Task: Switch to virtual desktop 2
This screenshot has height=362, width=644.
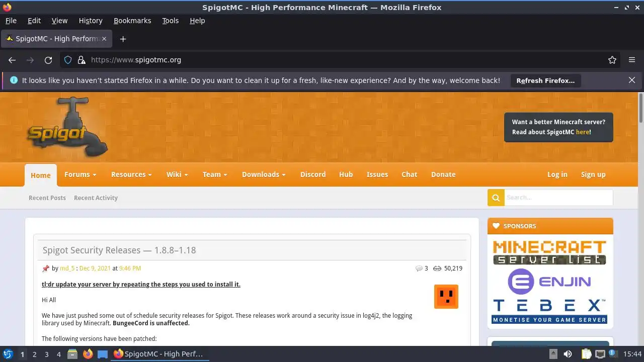Action: click(x=34, y=354)
